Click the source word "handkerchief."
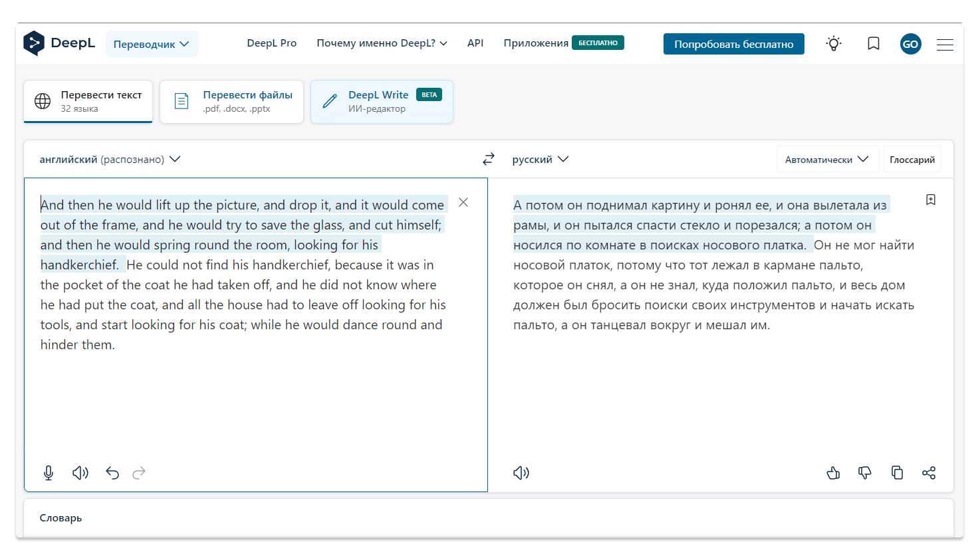 coord(80,265)
